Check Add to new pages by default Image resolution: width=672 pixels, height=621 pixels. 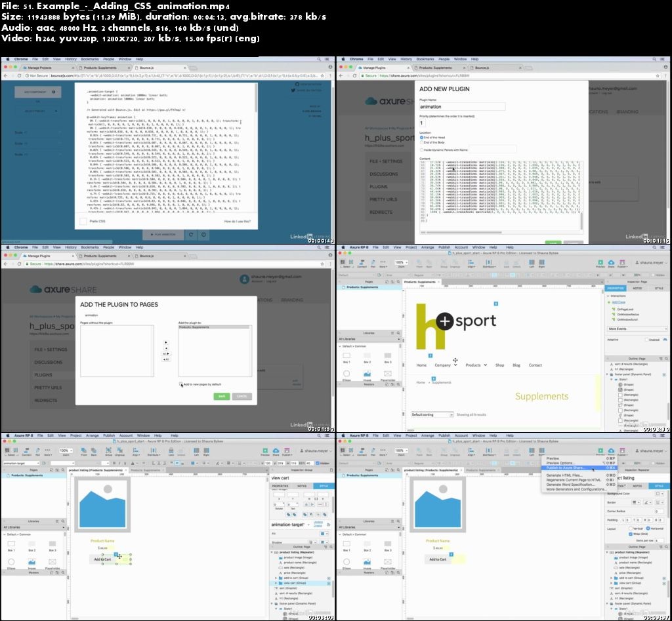click(181, 384)
